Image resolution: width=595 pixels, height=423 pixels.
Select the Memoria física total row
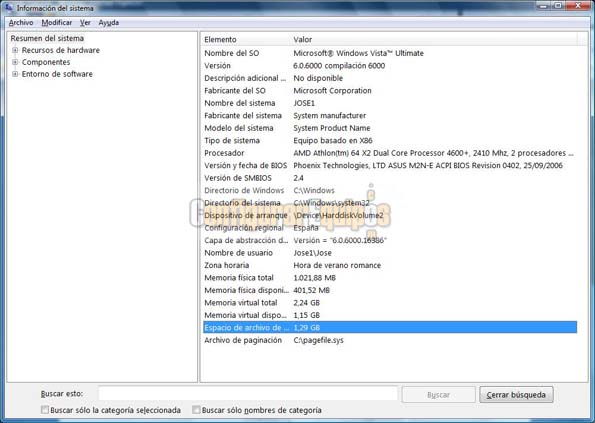(x=390, y=278)
